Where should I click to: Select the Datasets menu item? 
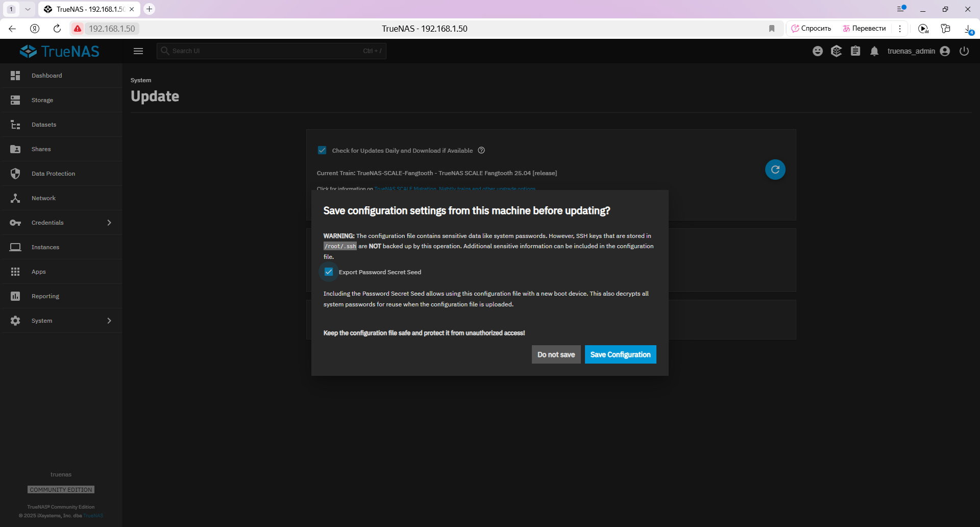click(x=61, y=125)
